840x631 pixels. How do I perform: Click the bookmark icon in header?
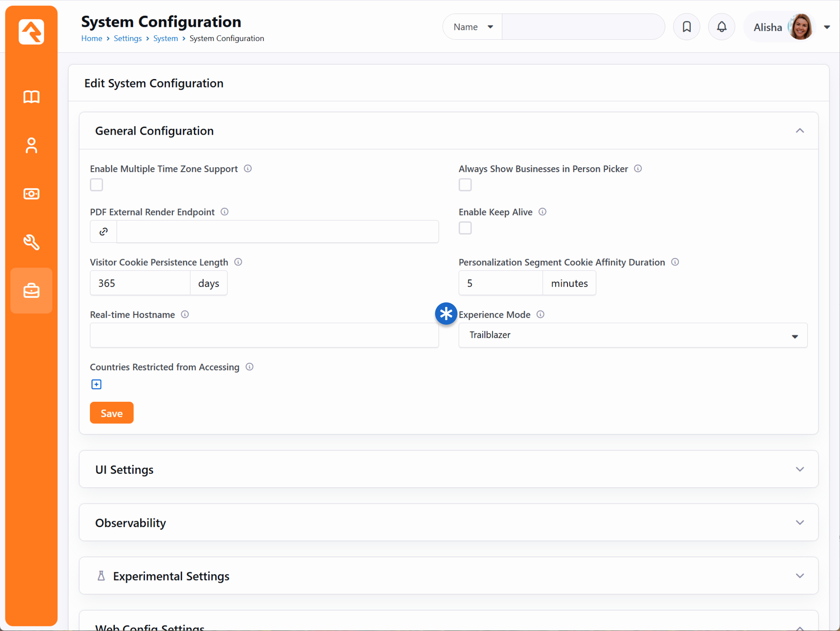point(686,27)
